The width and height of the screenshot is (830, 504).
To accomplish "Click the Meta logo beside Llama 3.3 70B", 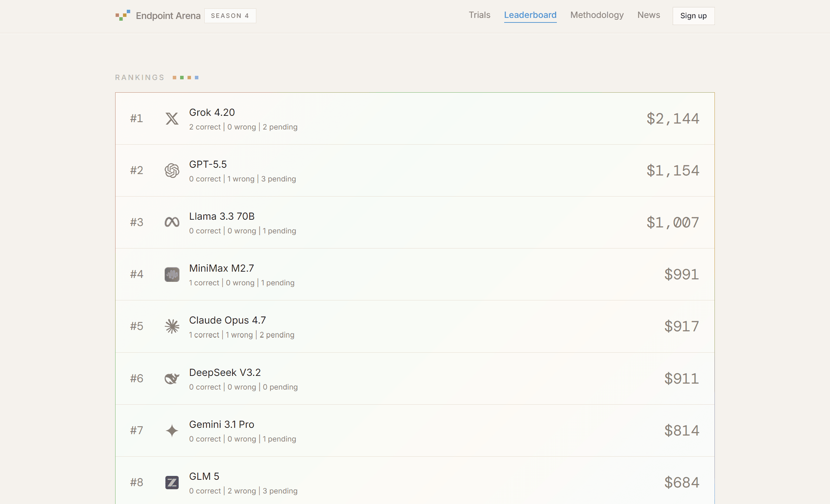I will pos(172,222).
